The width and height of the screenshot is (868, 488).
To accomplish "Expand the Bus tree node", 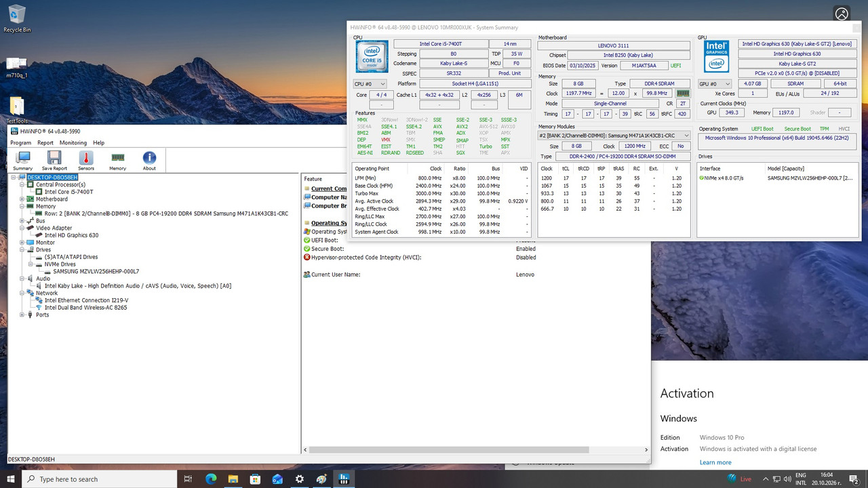I will click(22, 221).
